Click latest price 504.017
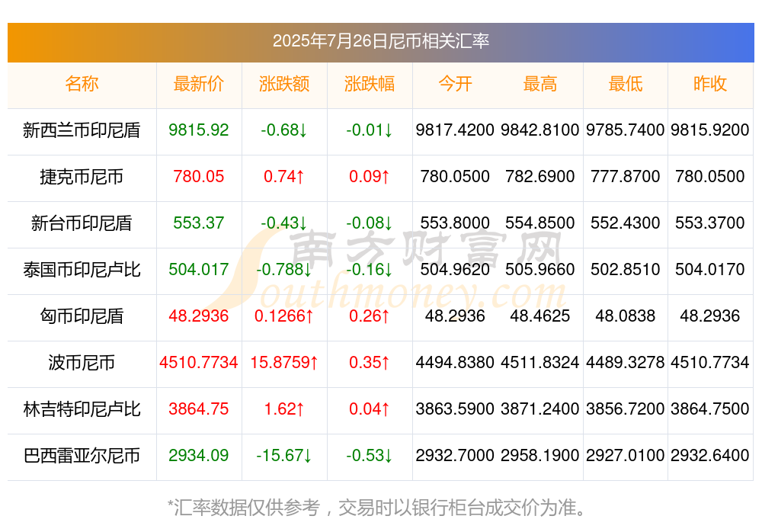 click(x=199, y=269)
